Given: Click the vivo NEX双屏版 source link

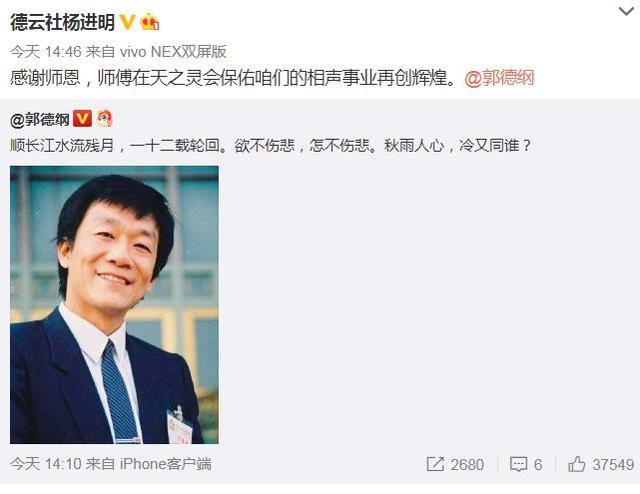Looking at the screenshot, I should tap(173, 52).
